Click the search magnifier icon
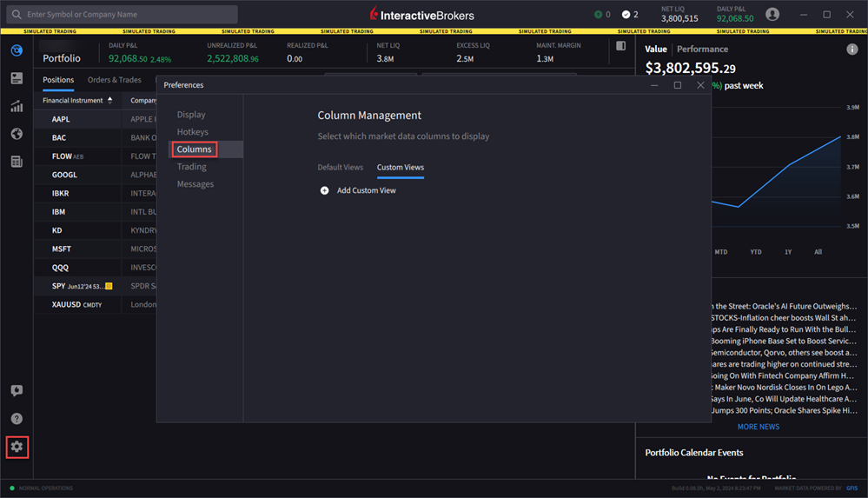Image resolution: width=868 pixels, height=498 pixels. tap(17, 15)
